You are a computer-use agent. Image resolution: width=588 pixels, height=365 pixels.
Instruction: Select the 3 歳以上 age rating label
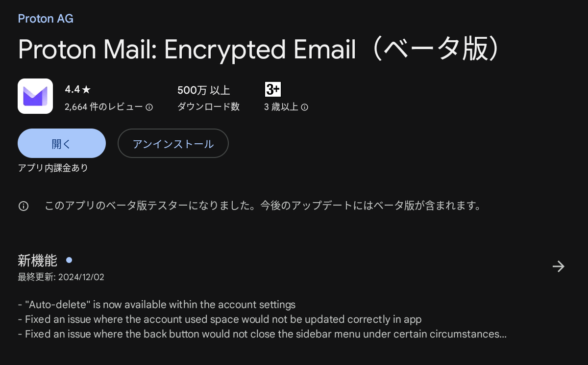(x=281, y=107)
